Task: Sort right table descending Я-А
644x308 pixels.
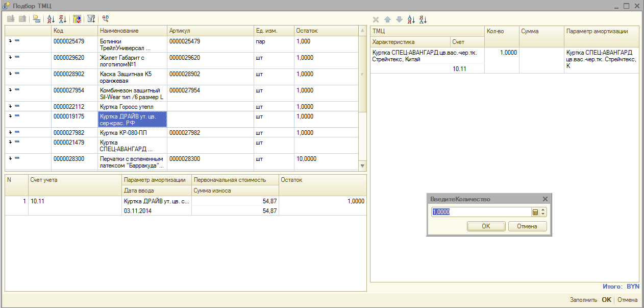Action: click(423, 19)
